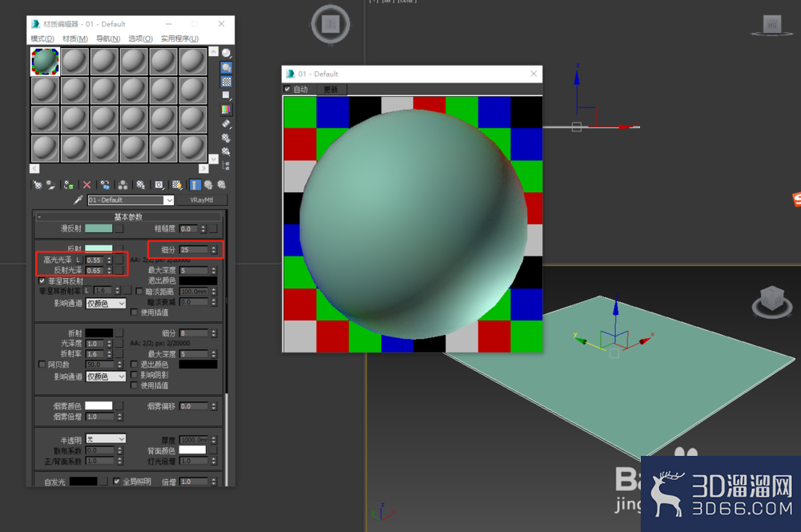Click the get material icon

pos(38,185)
